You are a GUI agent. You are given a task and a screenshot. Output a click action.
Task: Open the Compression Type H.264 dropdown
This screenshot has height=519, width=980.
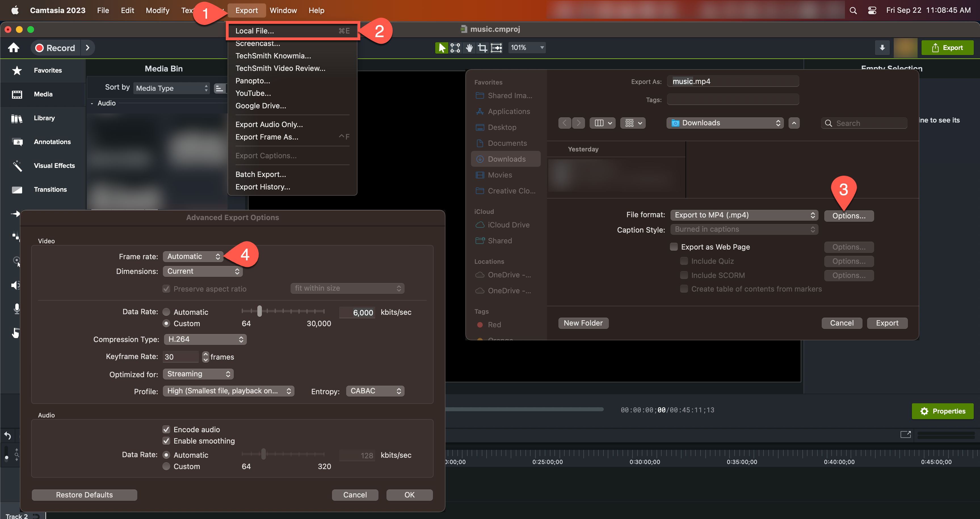tap(205, 339)
